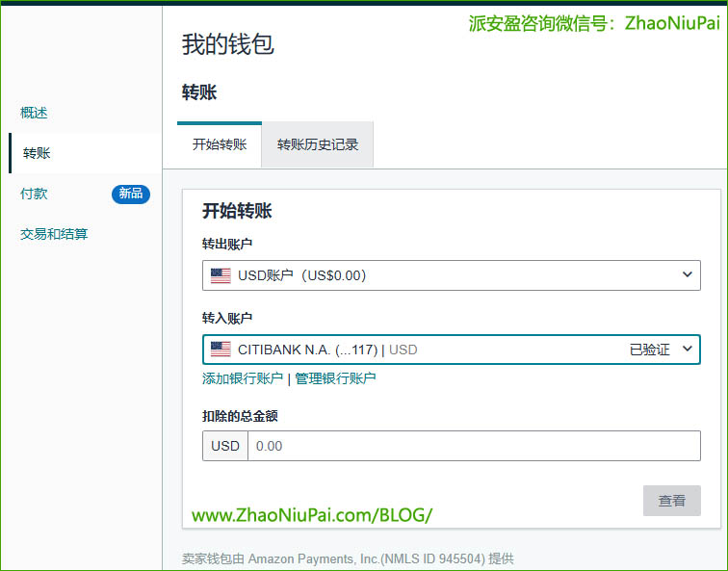This screenshot has height=571, width=728.
Task: Switch to the 转账历史记录 tab
Action: (318, 144)
